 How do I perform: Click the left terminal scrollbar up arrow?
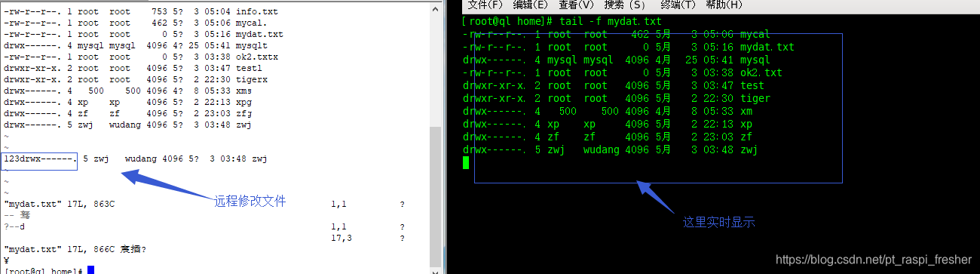436,9
